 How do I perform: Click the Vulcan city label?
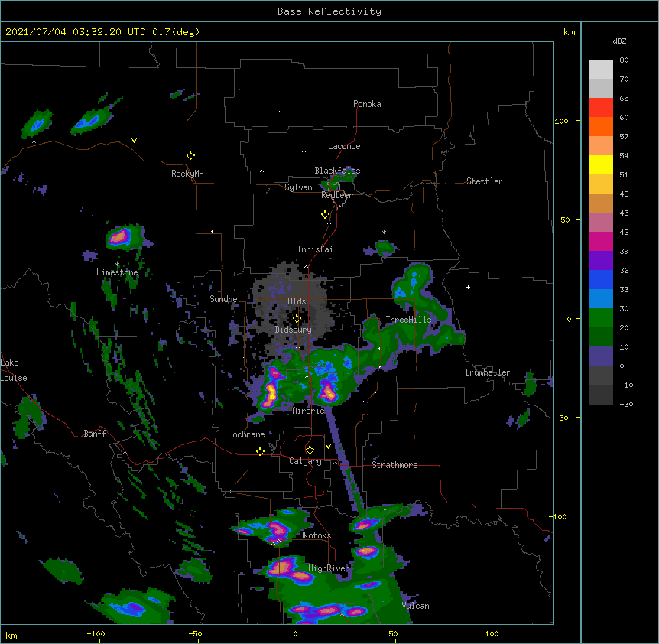pyautogui.click(x=415, y=606)
